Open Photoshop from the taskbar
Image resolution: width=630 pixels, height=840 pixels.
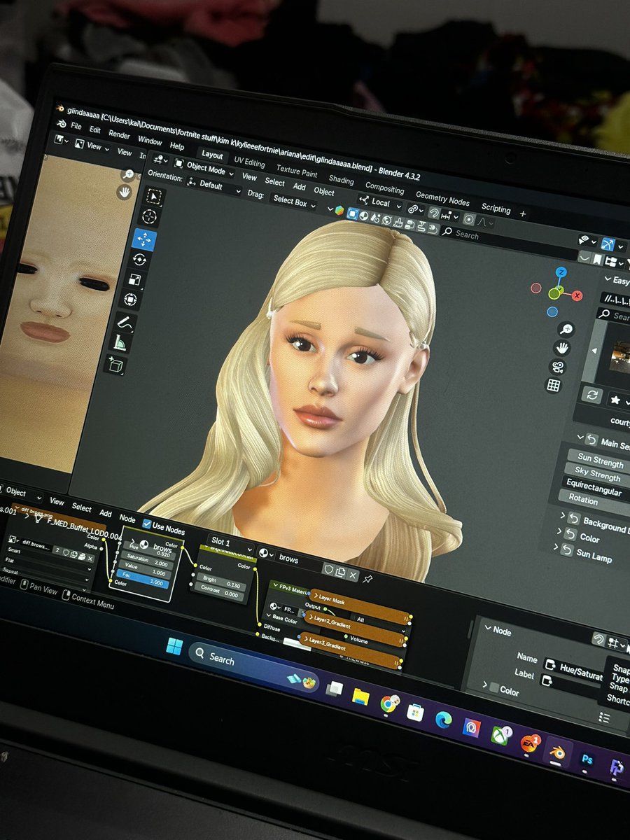point(587,759)
